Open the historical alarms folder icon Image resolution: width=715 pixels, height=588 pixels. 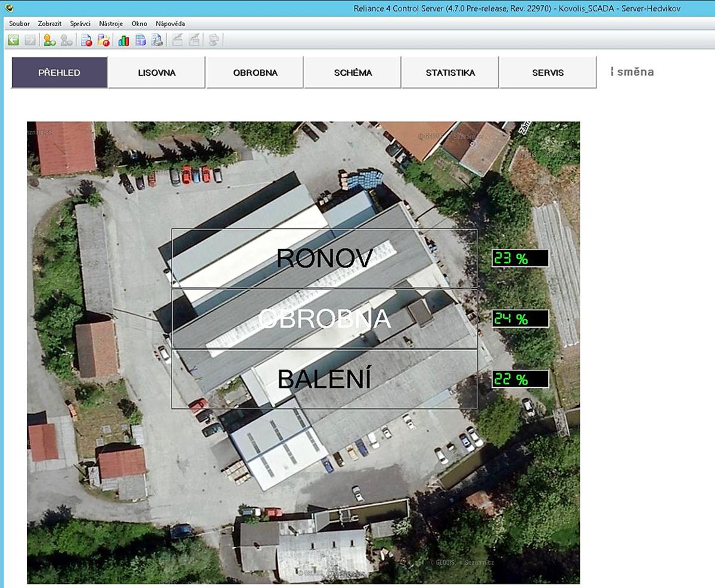pos(104,40)
